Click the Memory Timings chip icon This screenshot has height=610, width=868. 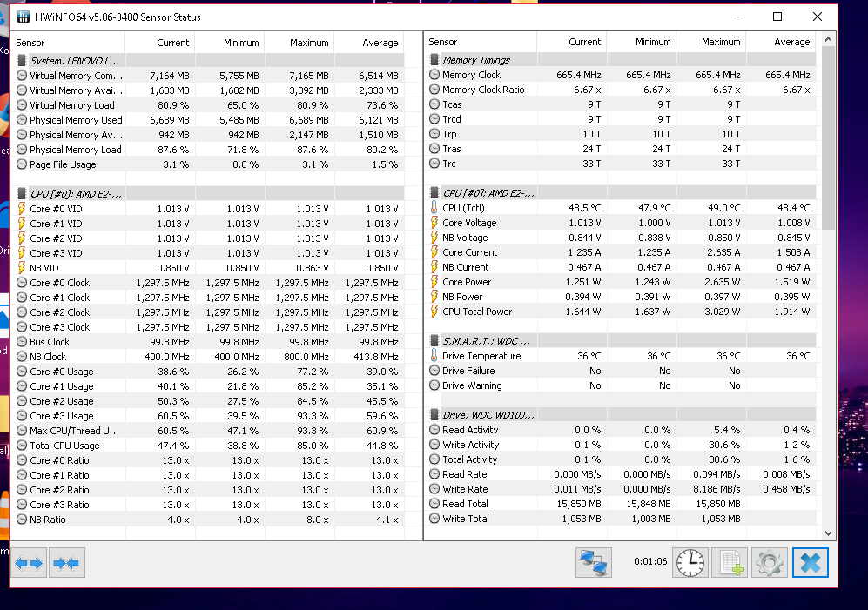434,59
